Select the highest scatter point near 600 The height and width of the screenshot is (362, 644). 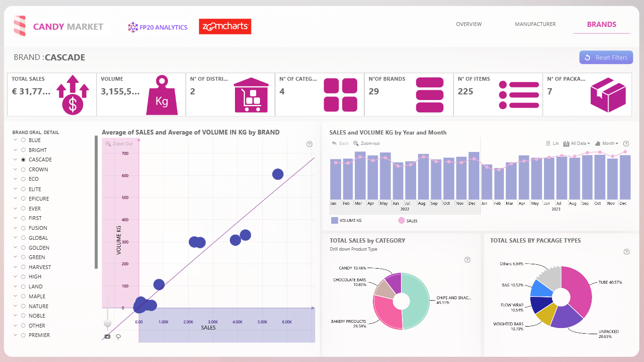(278, 174)
